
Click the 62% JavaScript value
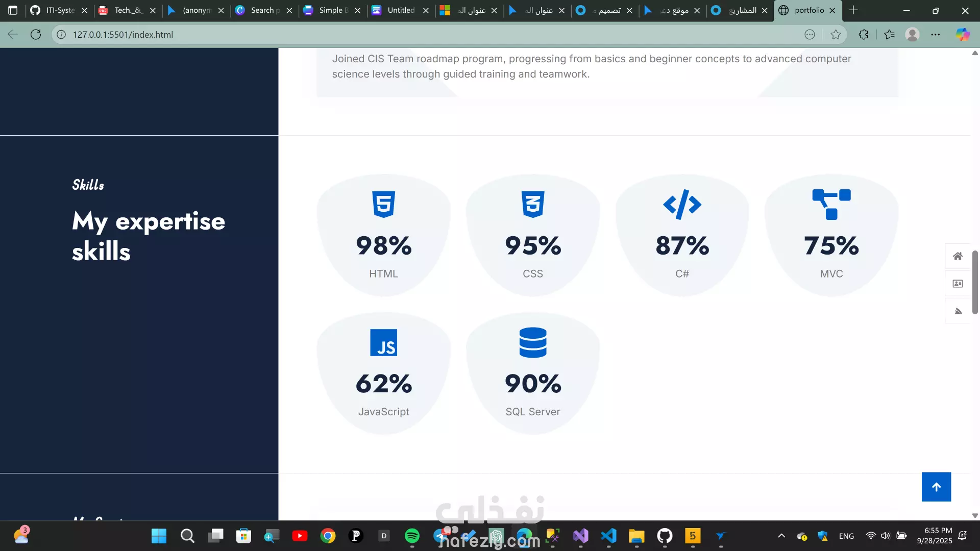(x=384, y=384)
